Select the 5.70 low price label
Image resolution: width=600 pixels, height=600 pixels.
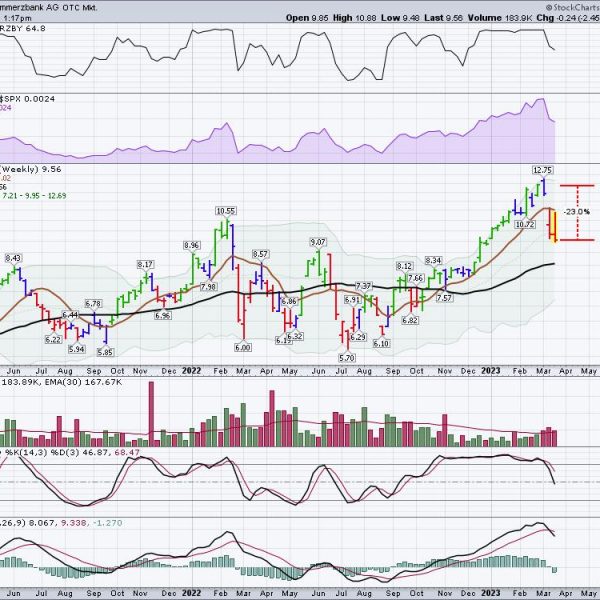(347, 358)
